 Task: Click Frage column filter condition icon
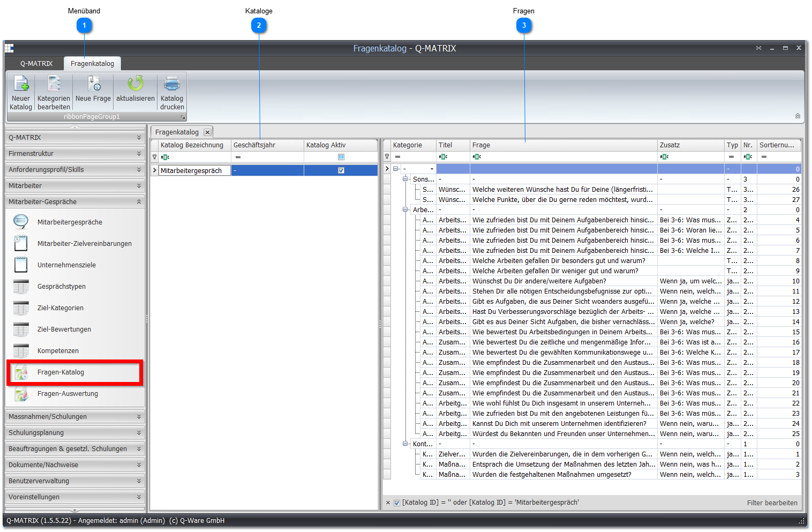[x=477, y=156]
